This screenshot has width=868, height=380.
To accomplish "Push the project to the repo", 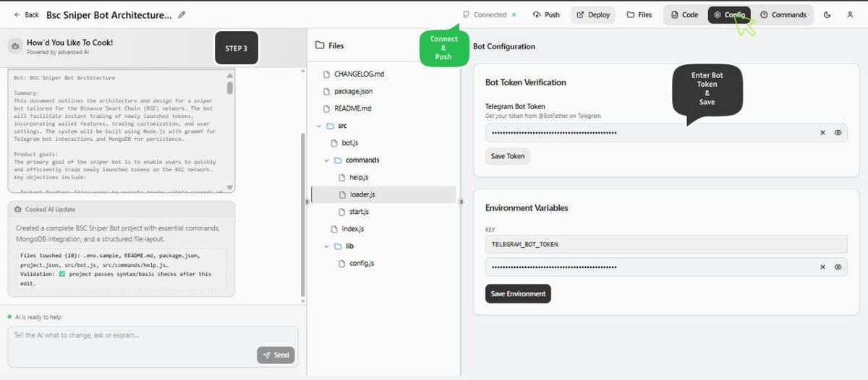I will pyautogui.click(x=546, y=14).
